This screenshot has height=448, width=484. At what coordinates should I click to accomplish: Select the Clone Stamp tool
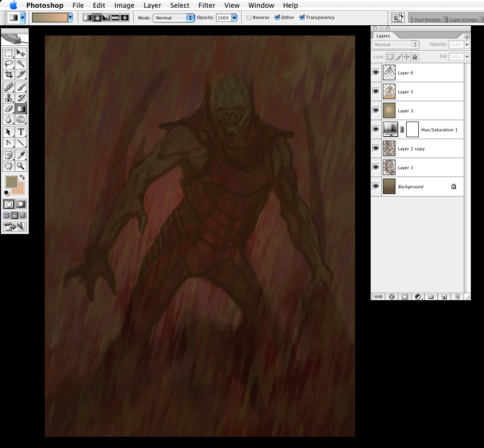coord(9,98)
